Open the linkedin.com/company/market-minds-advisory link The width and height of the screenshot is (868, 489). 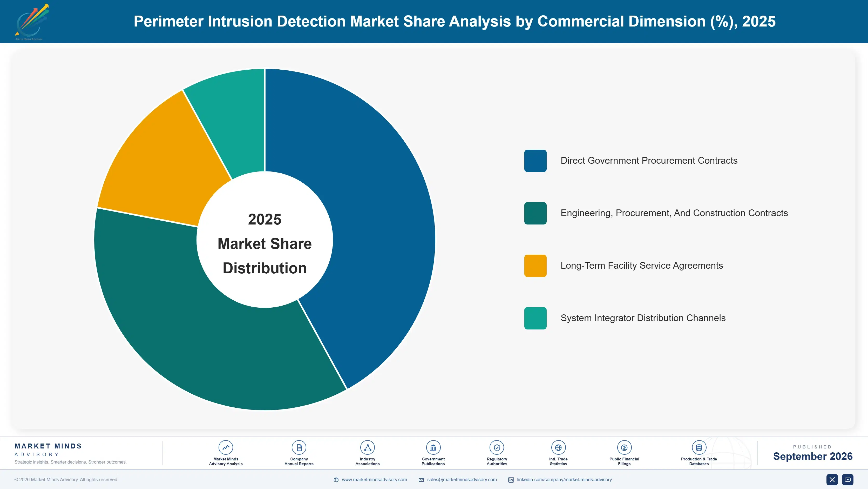tap(564, 480)
